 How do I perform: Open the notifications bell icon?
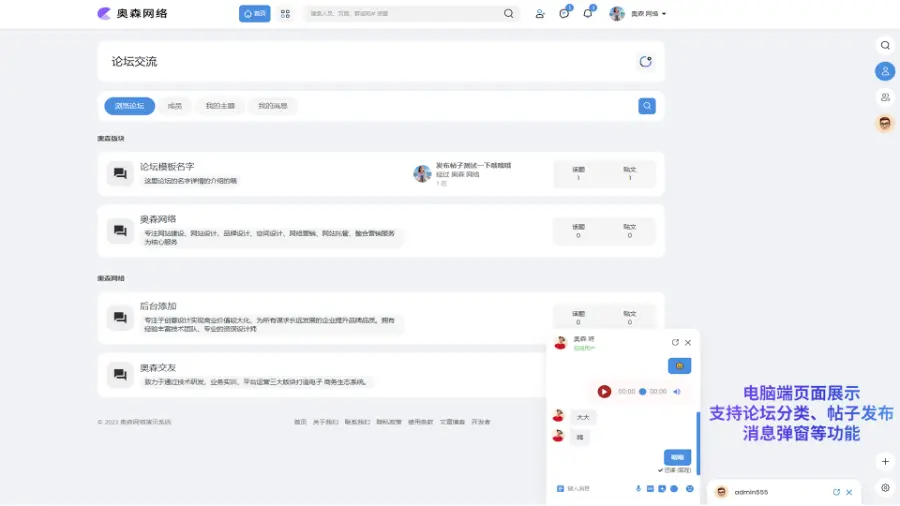point(588,14)
